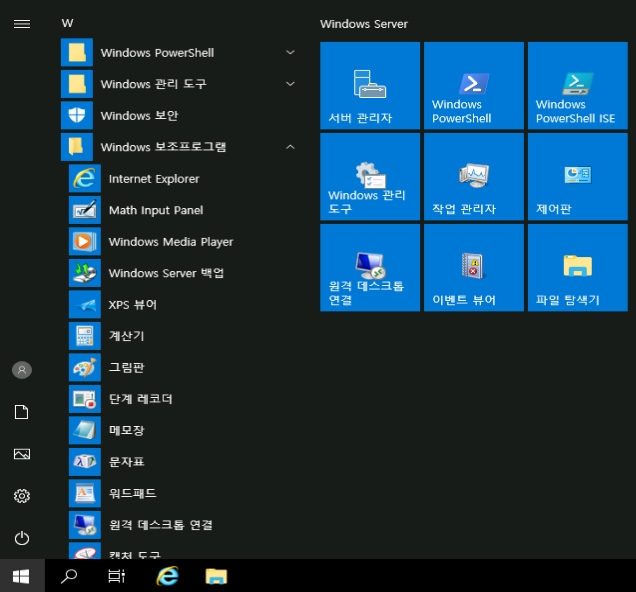The image size is (636, 592).
Task: Open the Windows PowerShell ISE tile
Action: [x=578, y=86]
